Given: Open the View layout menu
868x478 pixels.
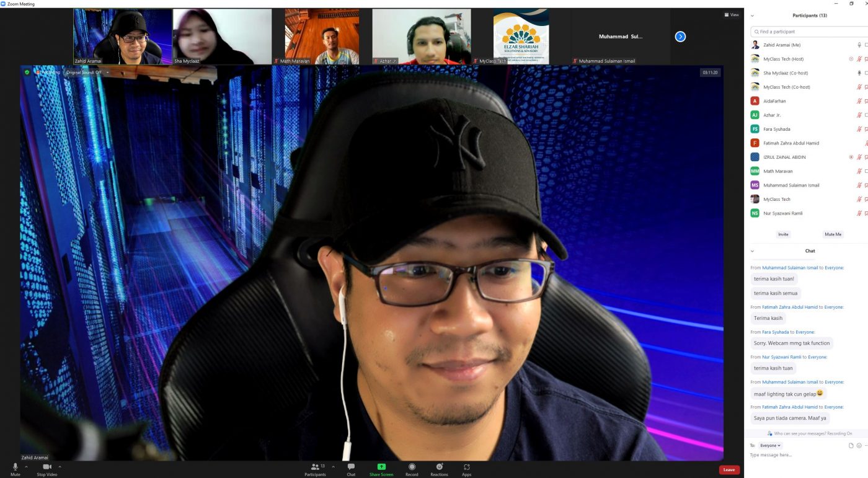Looking at the screenshot, I should click(x=732, y=15).
